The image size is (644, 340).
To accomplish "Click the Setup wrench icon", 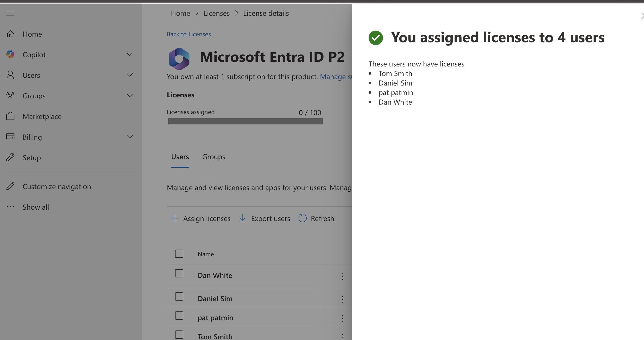I will (x=10, y=157).
